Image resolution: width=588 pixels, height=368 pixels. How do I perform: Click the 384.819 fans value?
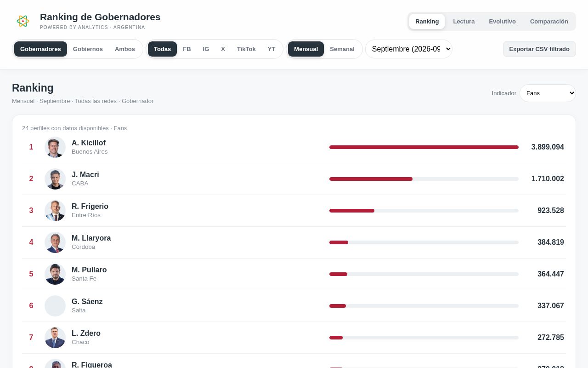pos(551,242)
